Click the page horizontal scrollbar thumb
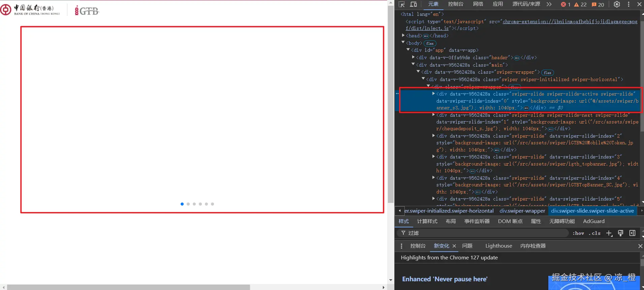The image size is (644, 290). [128, 287]
